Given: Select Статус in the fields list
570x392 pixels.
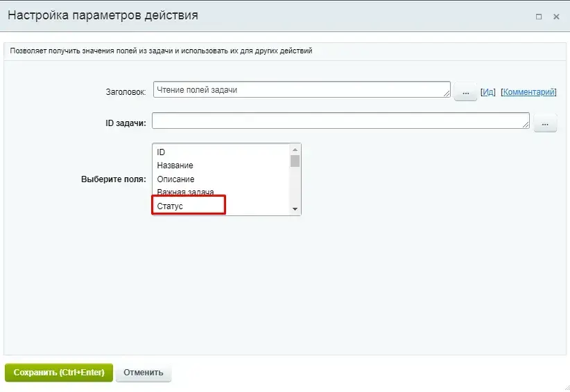Looking at the screenshot, I should [x=221, y=206].
